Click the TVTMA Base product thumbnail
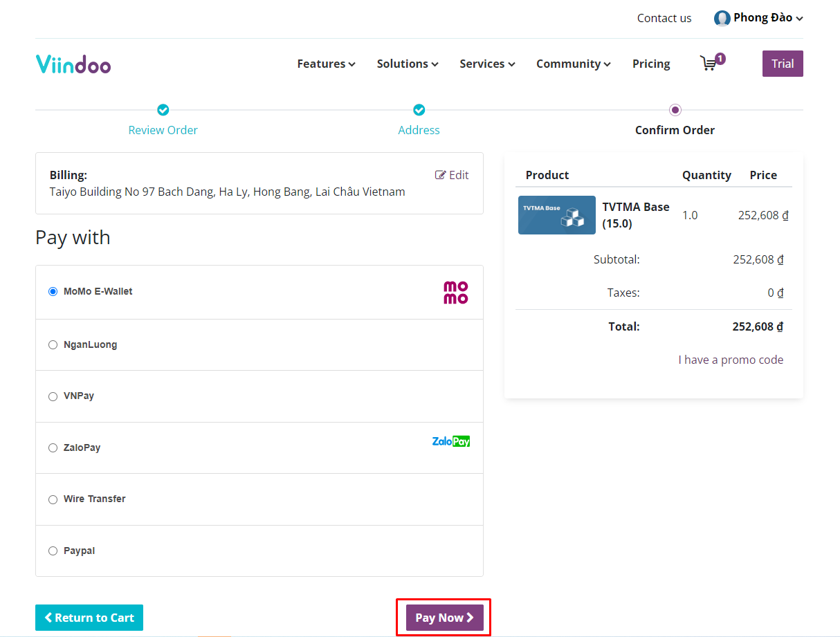Viewport: 840px width, 637px height. click(557, 215)
